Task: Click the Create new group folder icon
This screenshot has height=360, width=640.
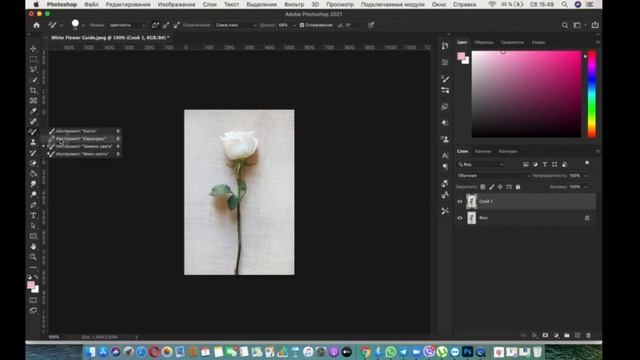Action: click(567, 335)
